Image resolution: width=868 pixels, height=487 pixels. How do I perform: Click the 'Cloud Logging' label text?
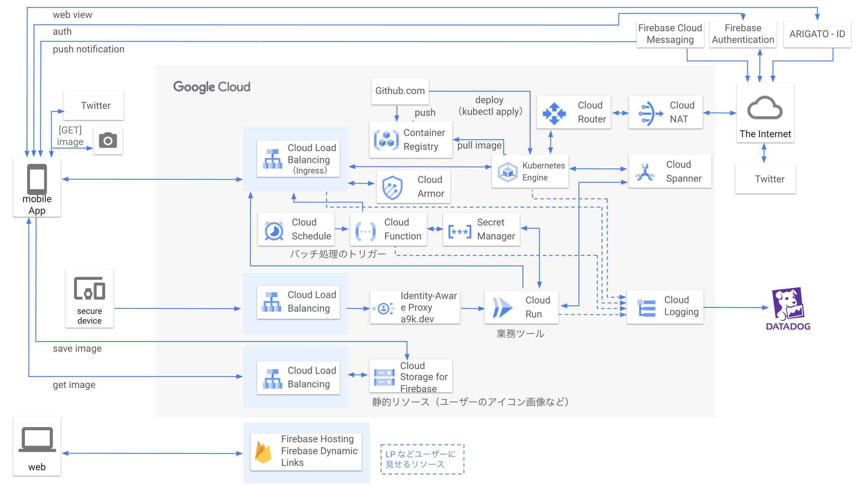(681, 306)
